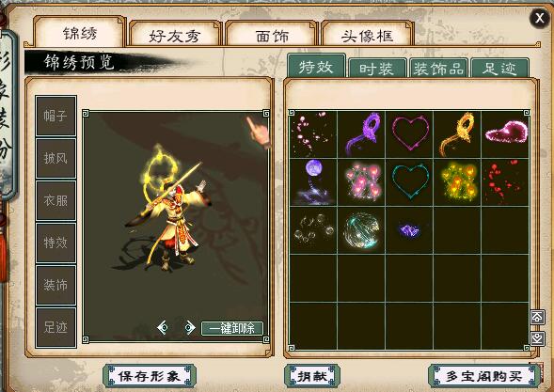Switch to the 好友秀 tab
The image size is (554, 392).
coord(175,35)
